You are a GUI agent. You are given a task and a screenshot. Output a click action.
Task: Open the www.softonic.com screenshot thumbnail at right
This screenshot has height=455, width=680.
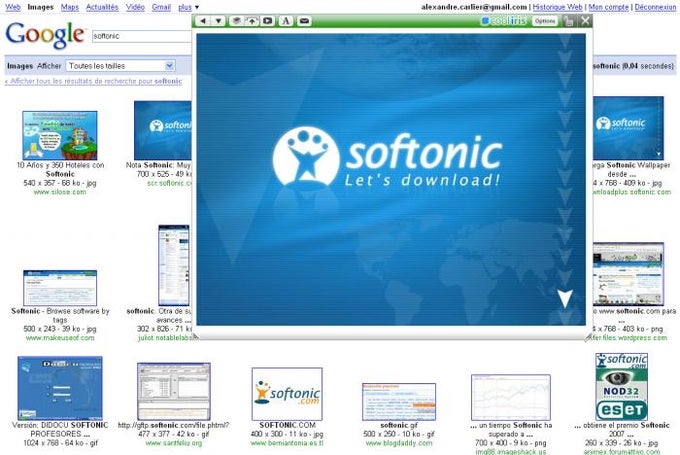628,274
